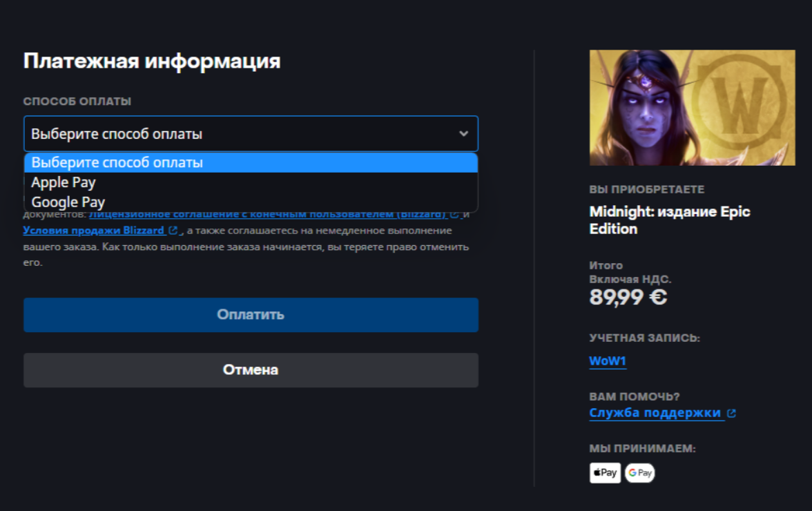
Task: Select 'Apple Pay' from the payment dropdown
Action: click(x=64, y=182)
